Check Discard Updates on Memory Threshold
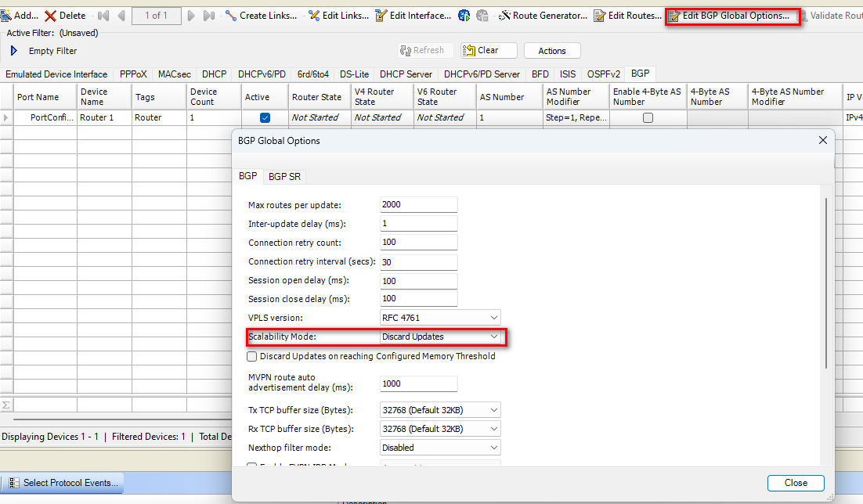The height and width of the screenshot is (504, 863). (x=252, y=356)
